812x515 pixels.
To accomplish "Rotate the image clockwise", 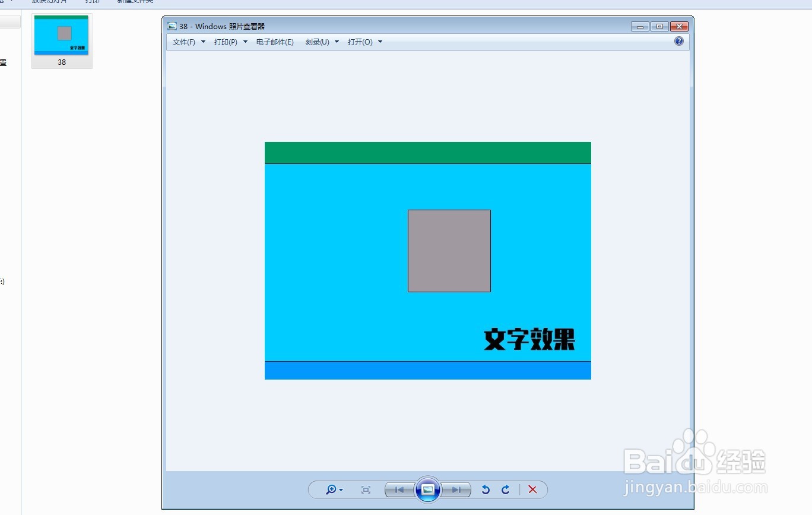I will point(505,489).
